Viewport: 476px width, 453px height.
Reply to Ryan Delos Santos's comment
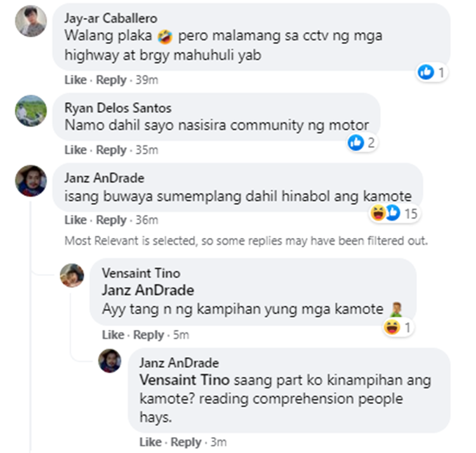(x=111, y=150)
